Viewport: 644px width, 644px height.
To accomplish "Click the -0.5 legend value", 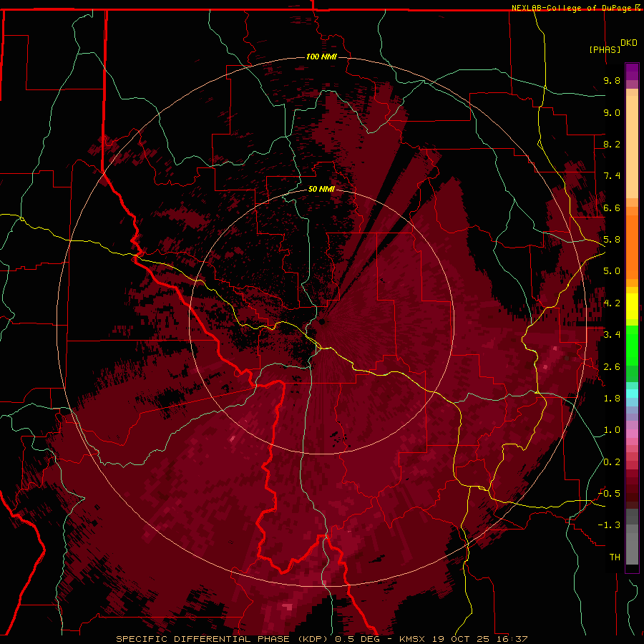I will click(x=610, y=494).
